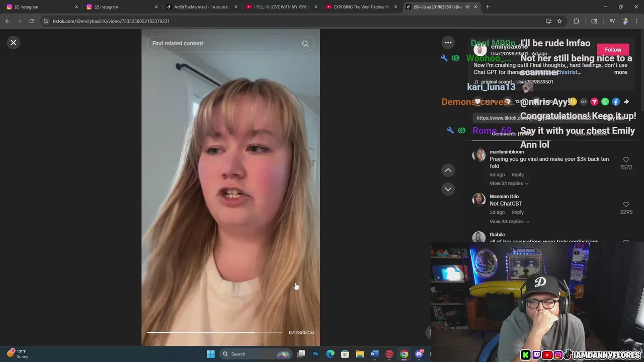Click the address bar URL
The height and width of the screenshot is (362, 644).
(x=111, y=21)
